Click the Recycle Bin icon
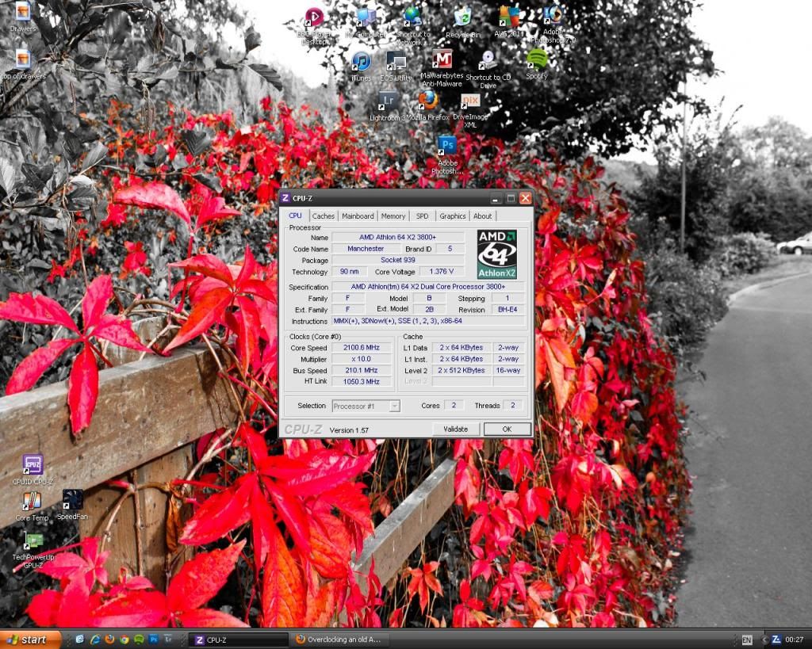Image resolution: width=812 pixels, height=649 pixels. 463,17
